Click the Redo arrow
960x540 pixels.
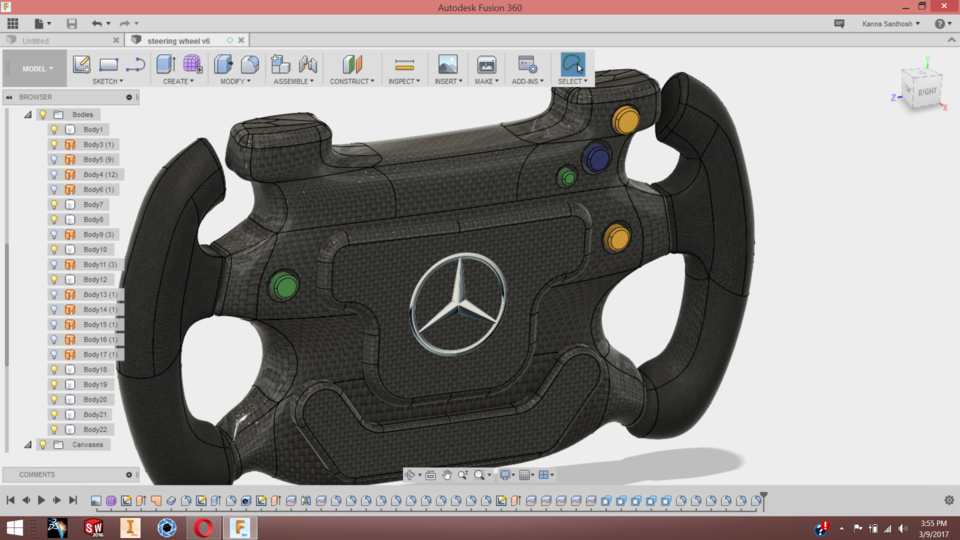124,24
